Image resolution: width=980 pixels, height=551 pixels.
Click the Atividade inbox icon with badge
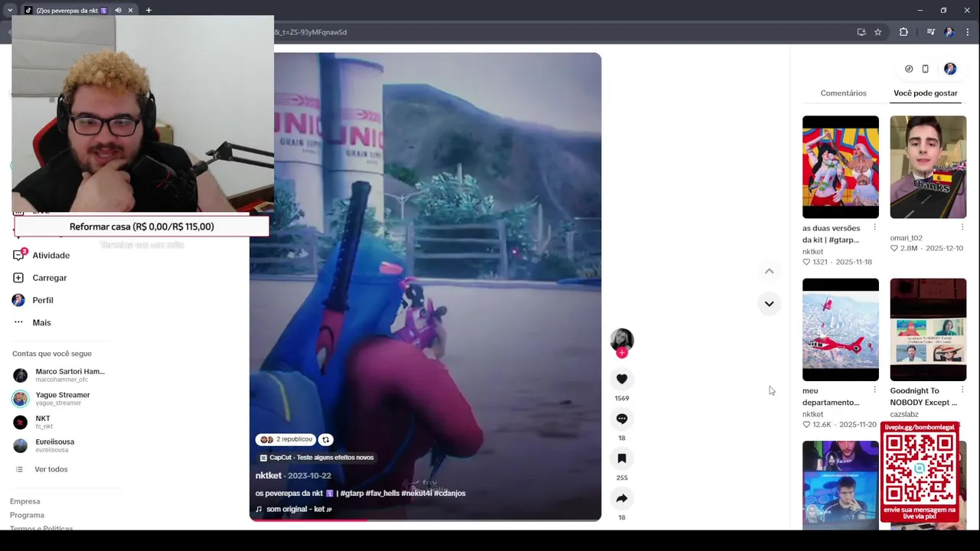[x=19, y=255]
